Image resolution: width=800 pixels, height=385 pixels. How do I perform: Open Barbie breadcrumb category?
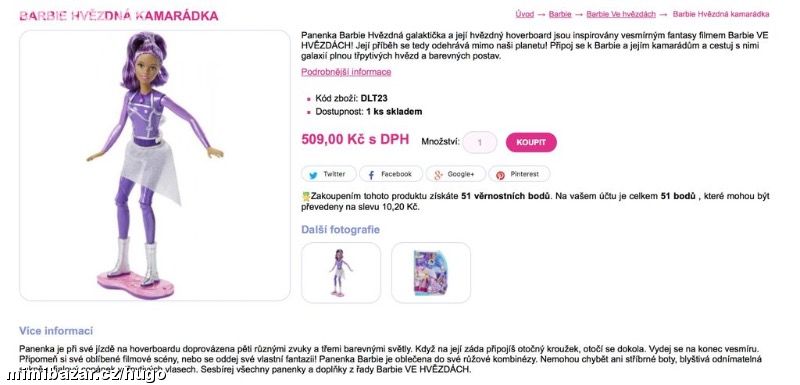pos(560,14)
